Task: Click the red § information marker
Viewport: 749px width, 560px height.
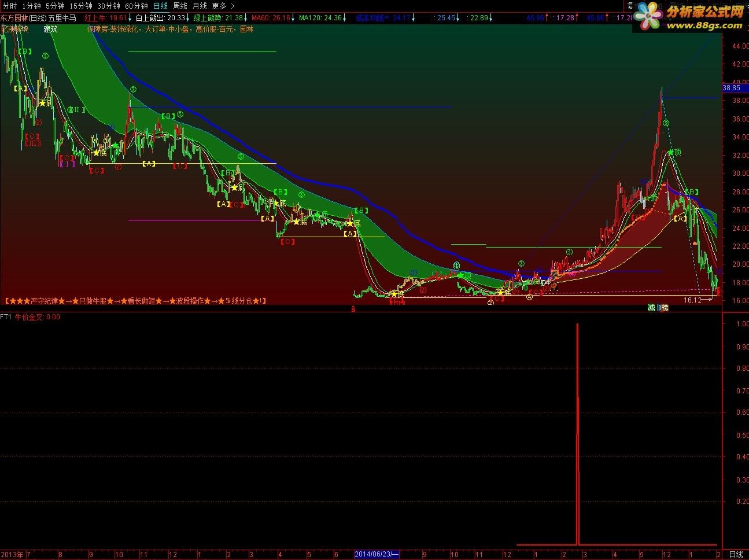Action: (x=353, y=310)
